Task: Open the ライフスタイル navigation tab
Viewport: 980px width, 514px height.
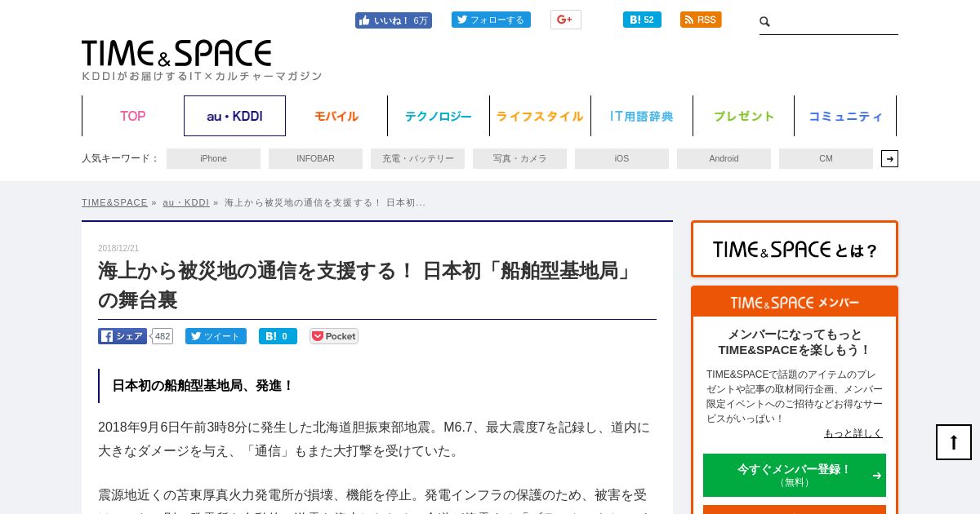Action: pos(540,116)
